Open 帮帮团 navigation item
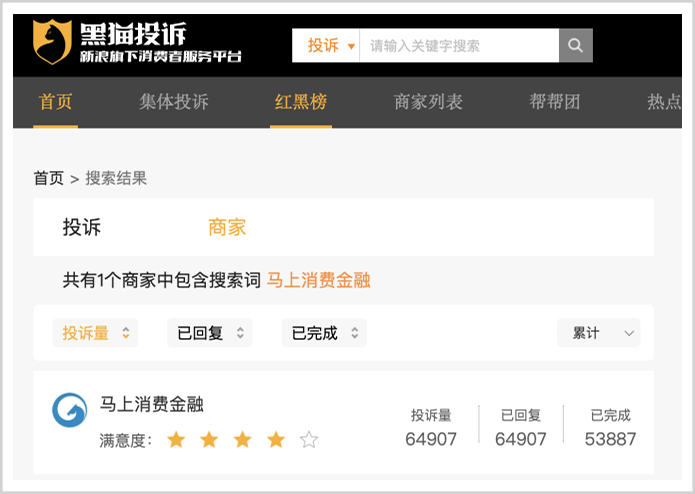695x494 pixels. (554, 102)
